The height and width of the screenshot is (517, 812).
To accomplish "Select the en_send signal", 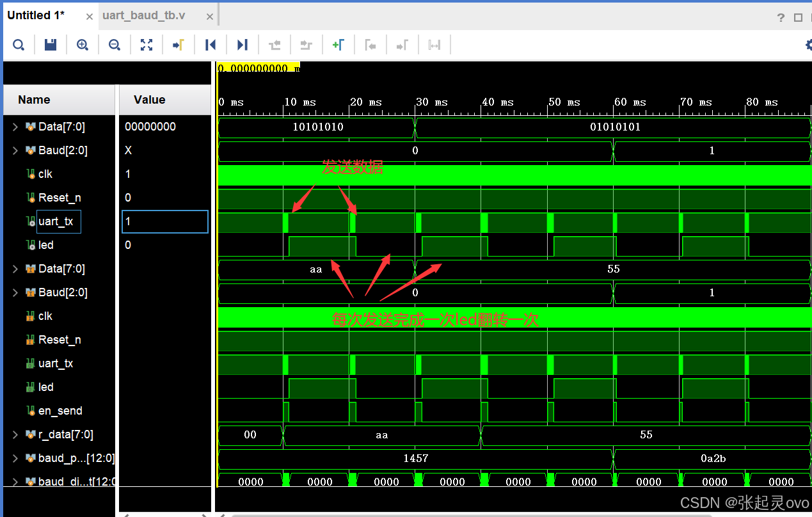I will pyautogui.click(x=60, y=411).
